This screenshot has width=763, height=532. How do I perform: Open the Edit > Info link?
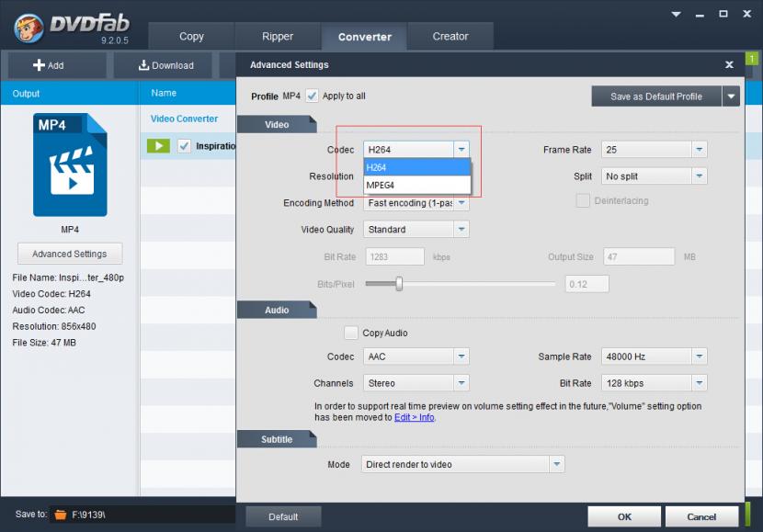pos(414,417)
